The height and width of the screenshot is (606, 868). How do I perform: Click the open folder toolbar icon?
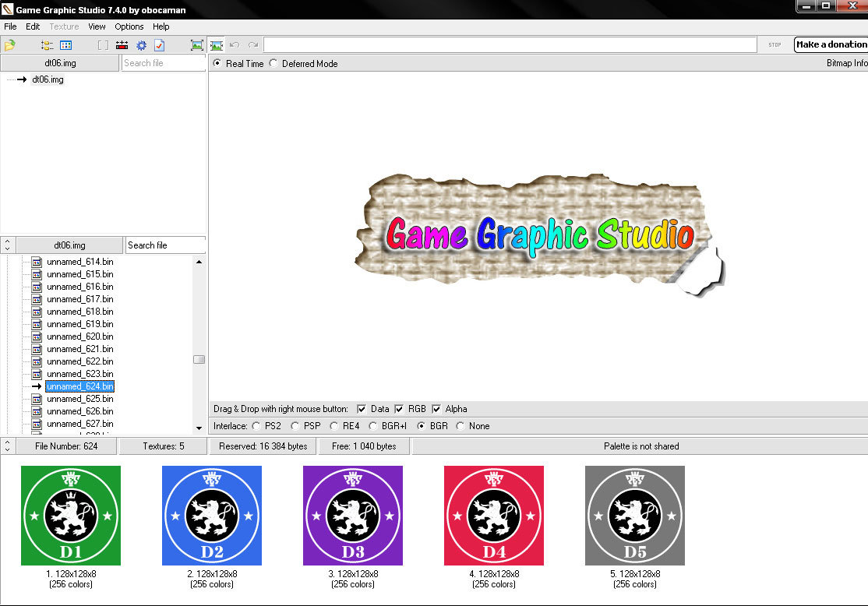pyautogui.click(x=9, y=45)
